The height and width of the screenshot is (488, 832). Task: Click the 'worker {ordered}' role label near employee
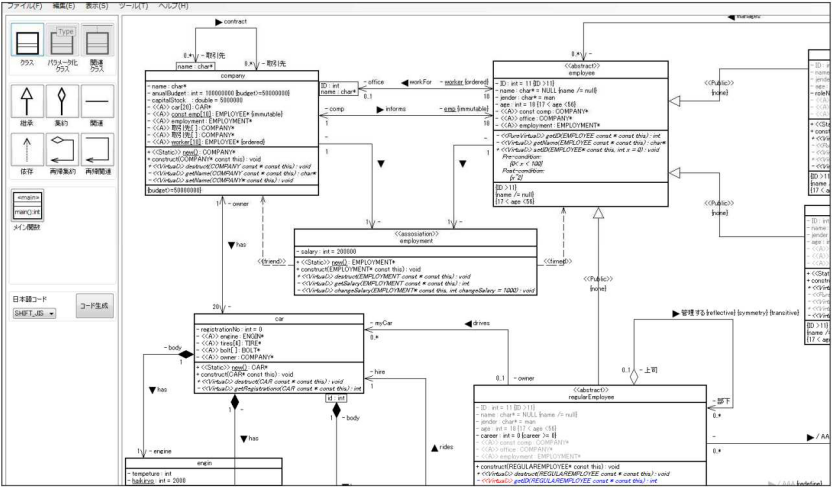click(465, 82)
